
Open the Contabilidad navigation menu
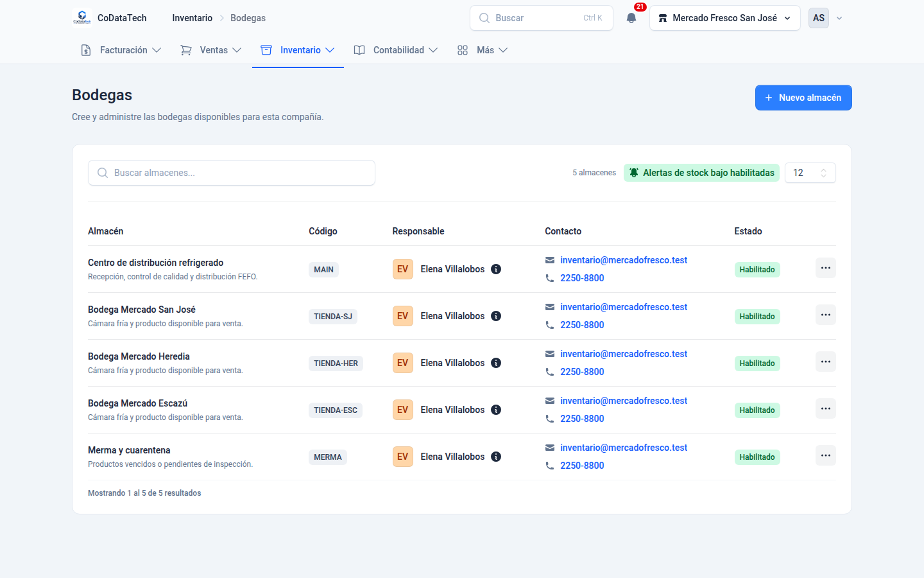tap(396, 50)
